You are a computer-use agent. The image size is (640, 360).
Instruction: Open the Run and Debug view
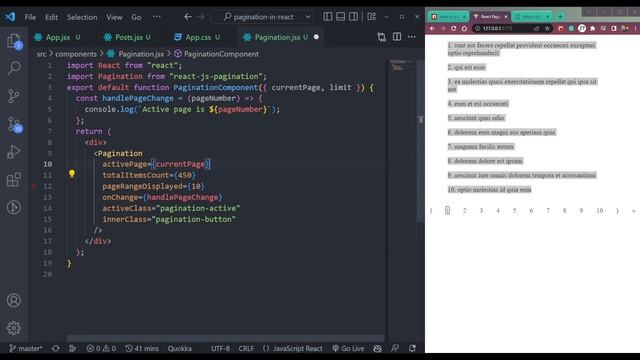14,152
